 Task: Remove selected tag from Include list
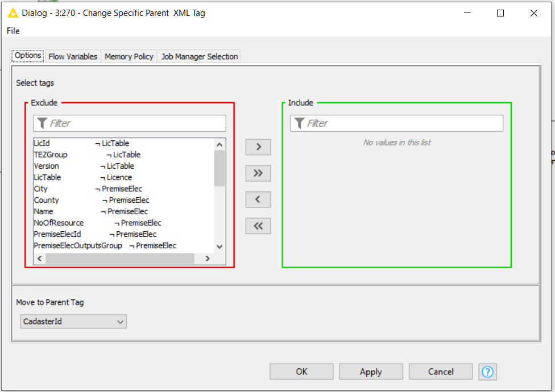258,199
